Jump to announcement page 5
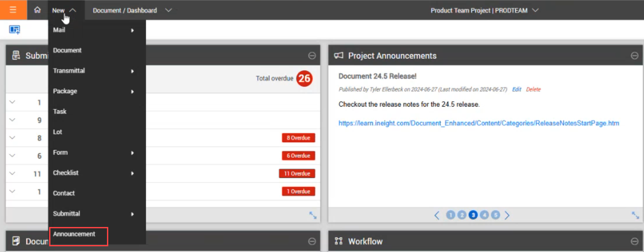The height and width of the screenshot is (252, 644). (495, 215)
